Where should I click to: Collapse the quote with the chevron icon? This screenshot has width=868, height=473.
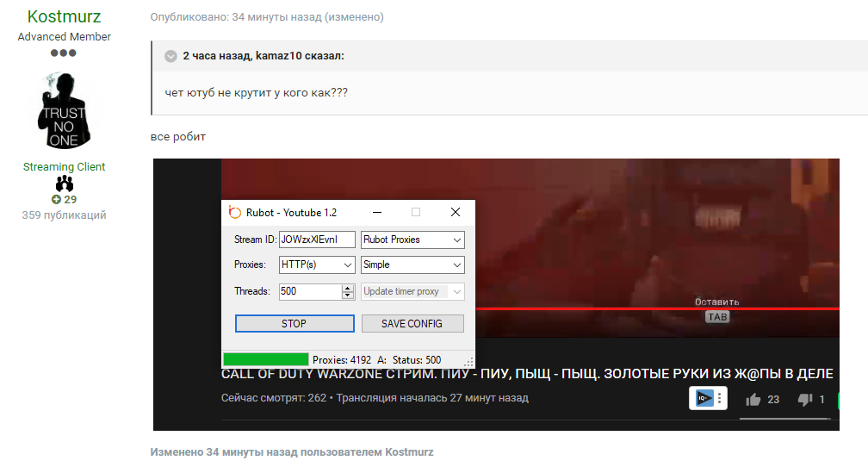(170, 56)
